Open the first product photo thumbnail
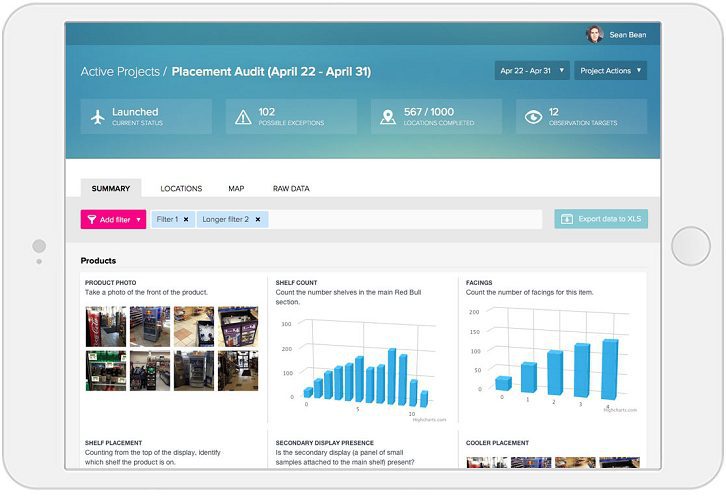Image resolution: width=726 pixels, height=496 pixels. pyautogui.click(x=106, y=326)
